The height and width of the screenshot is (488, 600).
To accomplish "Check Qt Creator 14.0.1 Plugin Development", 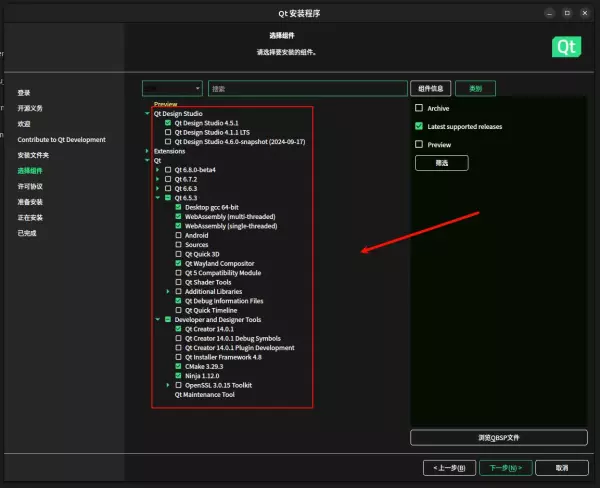I will (x=178, y=348).
